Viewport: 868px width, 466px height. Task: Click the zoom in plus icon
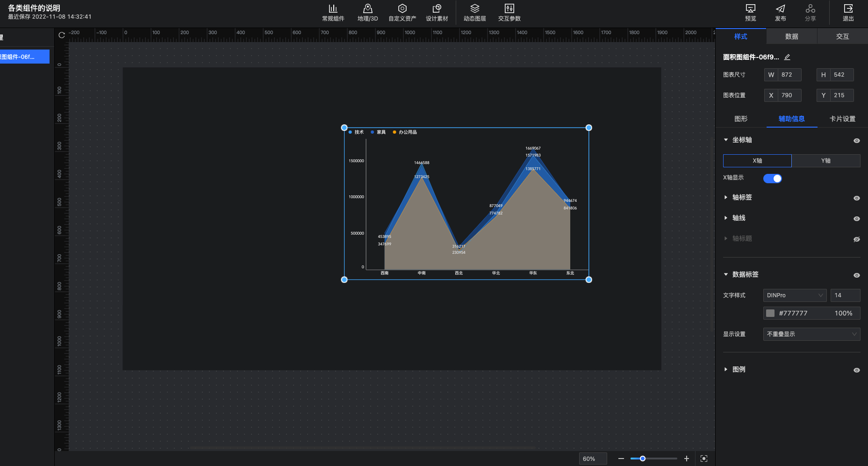(x=686, y=459)
